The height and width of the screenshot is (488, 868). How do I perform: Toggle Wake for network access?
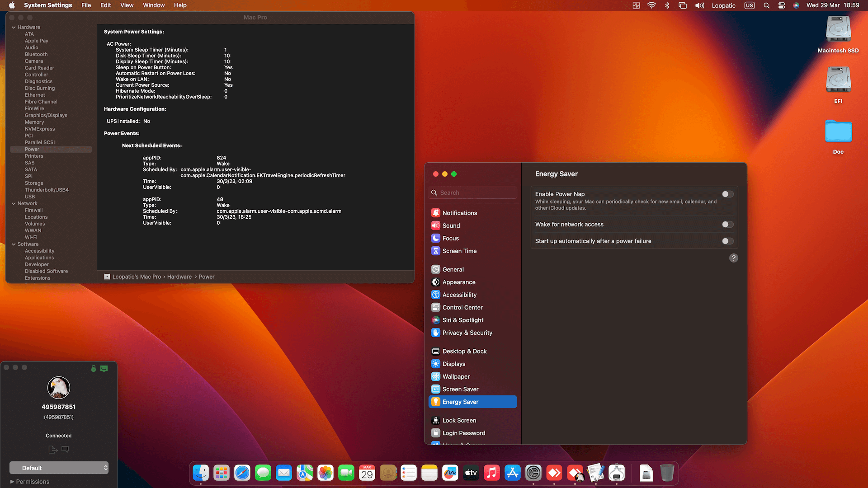tap(727, 224)
